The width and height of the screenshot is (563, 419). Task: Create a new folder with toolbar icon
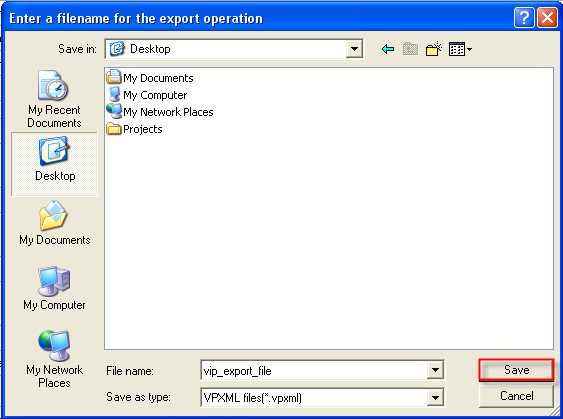(434, 49)
